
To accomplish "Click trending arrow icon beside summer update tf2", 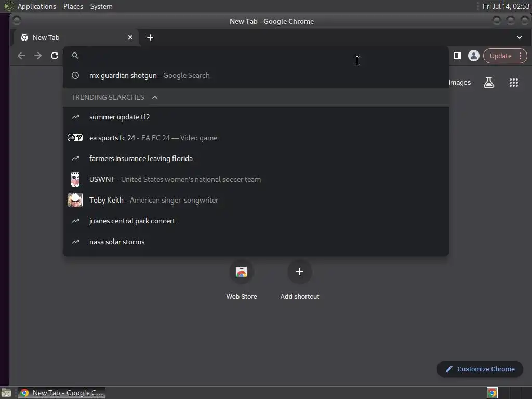I will (x=75, y=117).
